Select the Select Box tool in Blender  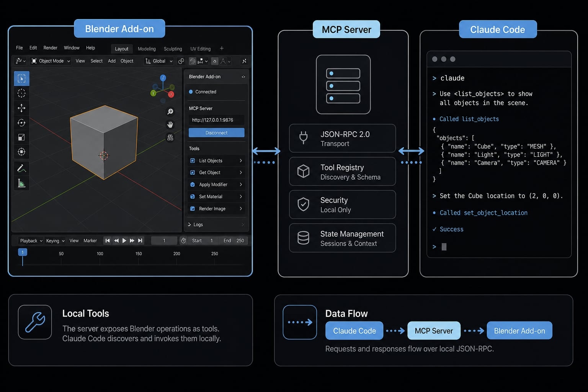[21, 78]
